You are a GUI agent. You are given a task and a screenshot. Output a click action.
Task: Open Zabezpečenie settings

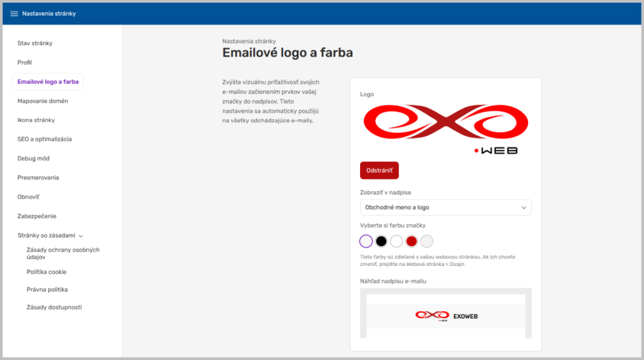[x=37, y=216]
